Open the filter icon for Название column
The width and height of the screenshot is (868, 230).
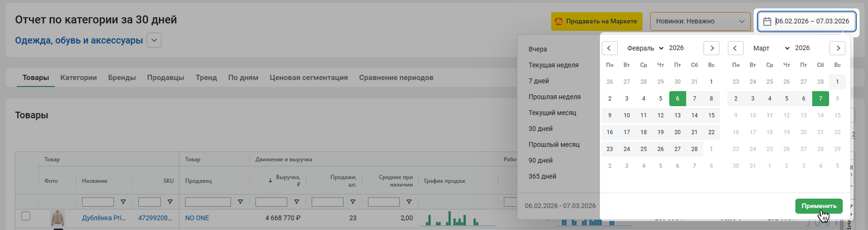(123, 202)
